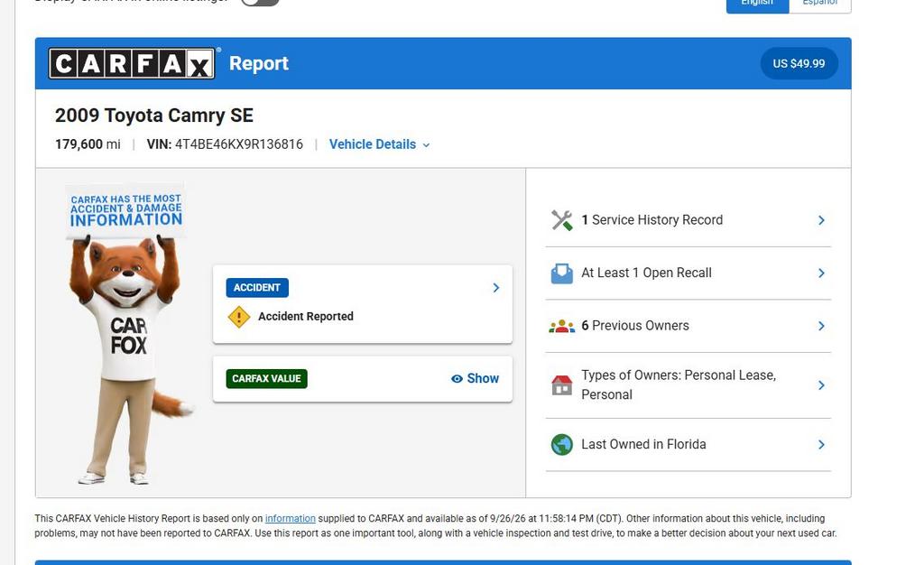This screenshot has height=565, width=924.
Task: Show the hidden CARFAX Value
Action: click(x=475, y=379)
